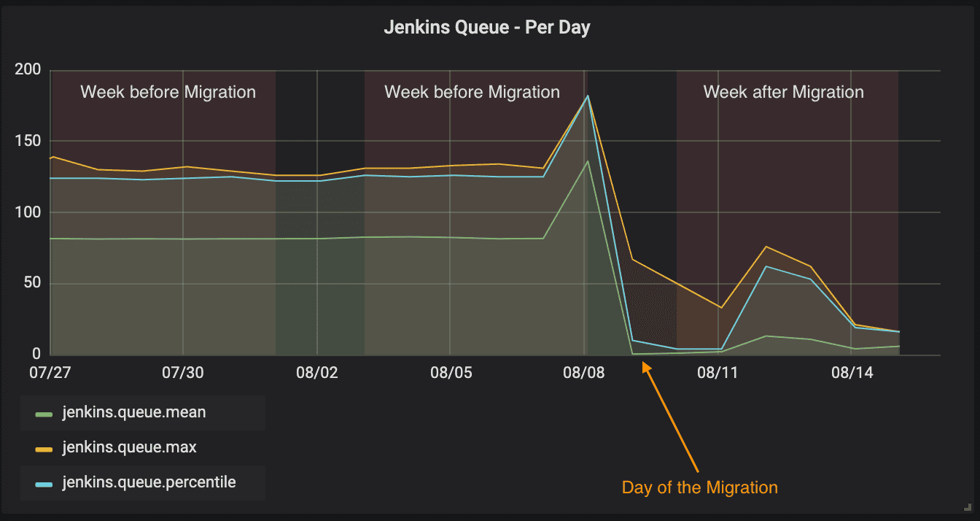Viewport: 980px width, 521px height.
Task: Toggle the jenkins.queue.max series in legend
Action: click(x=129, y=447)
